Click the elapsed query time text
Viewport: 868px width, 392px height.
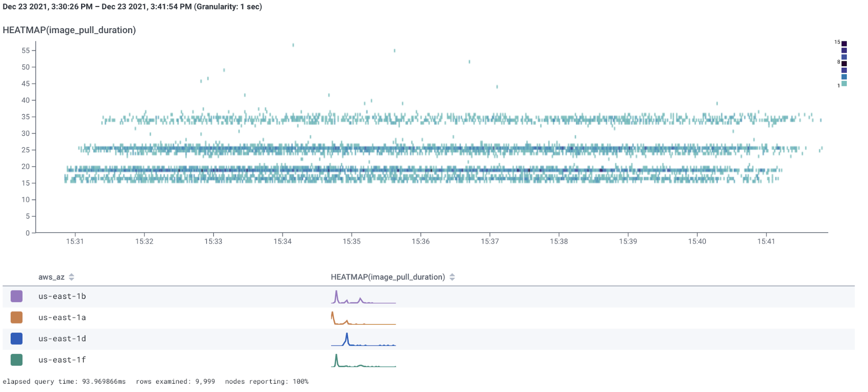point(64,382)
